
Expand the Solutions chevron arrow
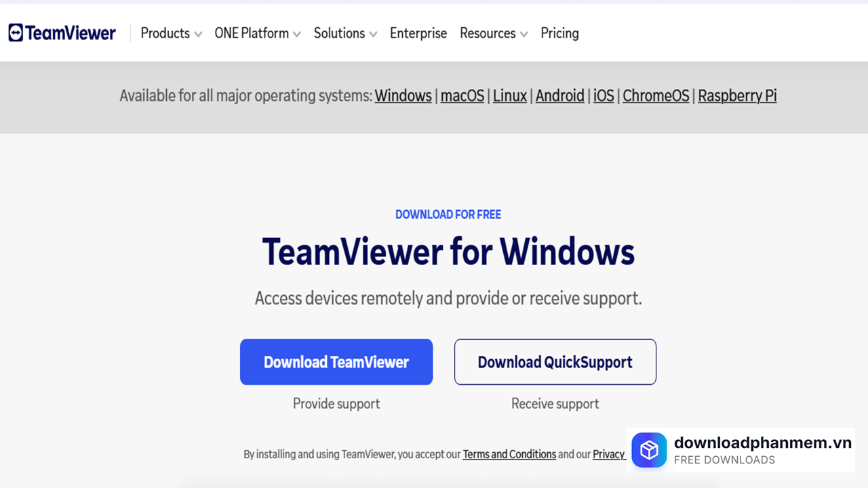click(x=373, y=35)
